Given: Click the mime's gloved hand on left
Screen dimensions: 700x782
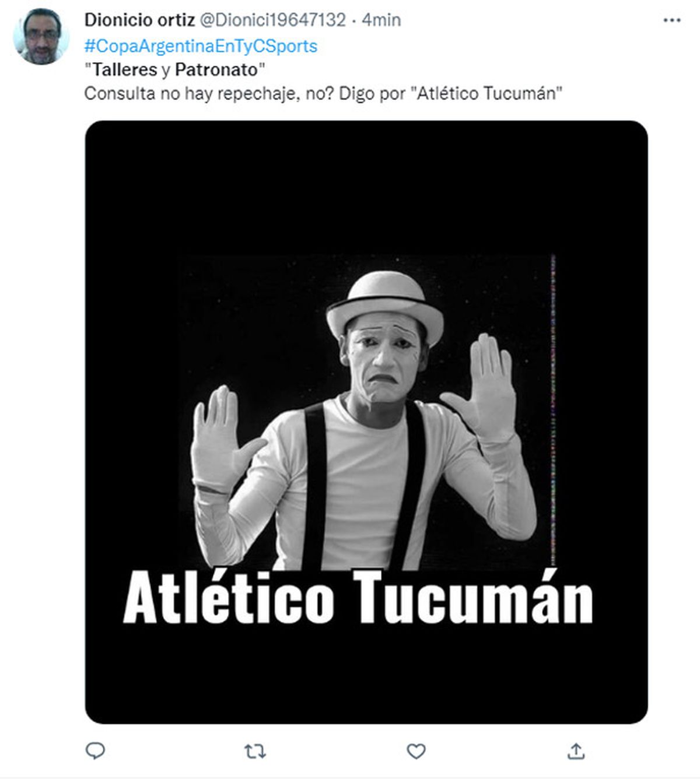Looking at the screenshot, I should [x=225, y=437].
